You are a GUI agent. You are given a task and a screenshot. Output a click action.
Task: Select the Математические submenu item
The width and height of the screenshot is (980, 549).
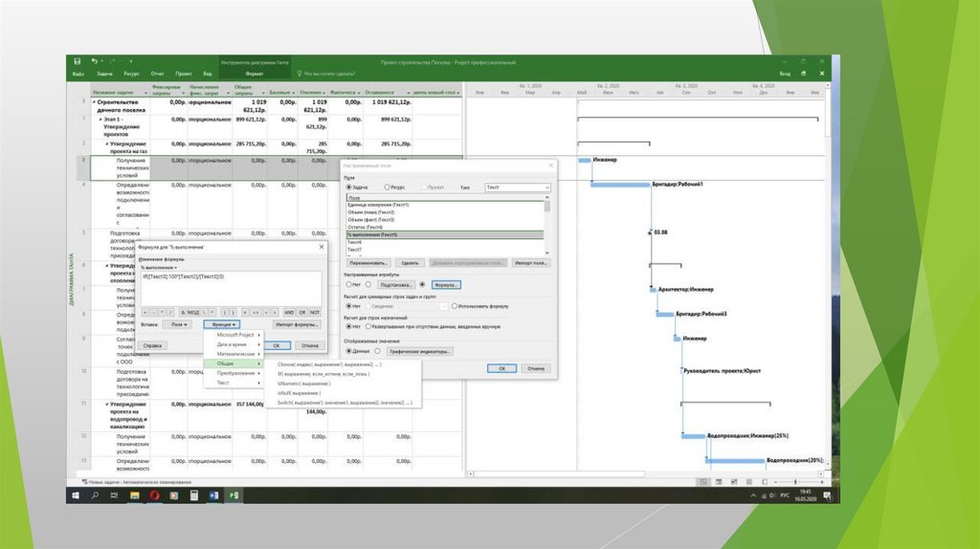coord(235,354)
